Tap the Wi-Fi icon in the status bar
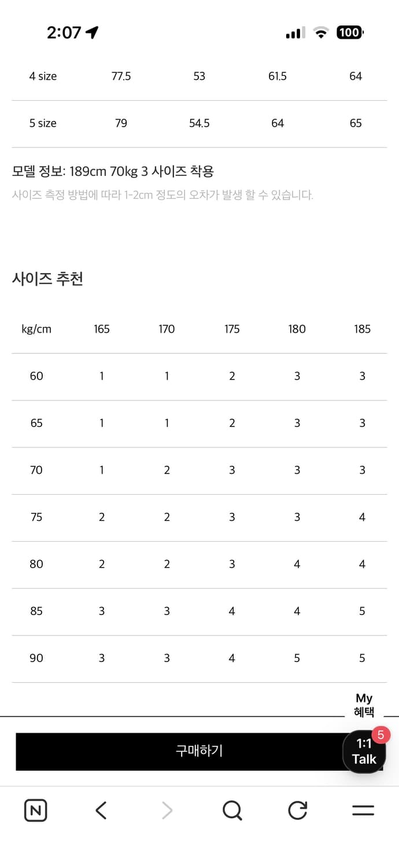 pyautogui.click(x=322, y=32)
